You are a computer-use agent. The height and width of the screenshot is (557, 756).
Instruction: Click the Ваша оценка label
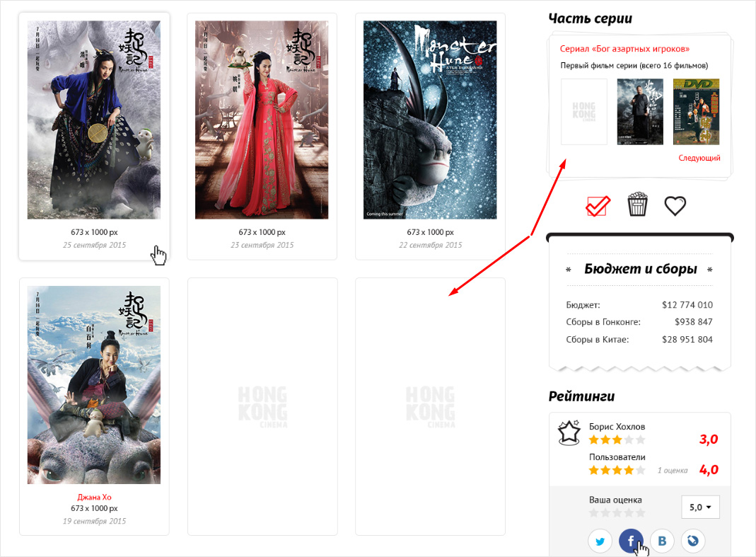click(x=615, y=500)
